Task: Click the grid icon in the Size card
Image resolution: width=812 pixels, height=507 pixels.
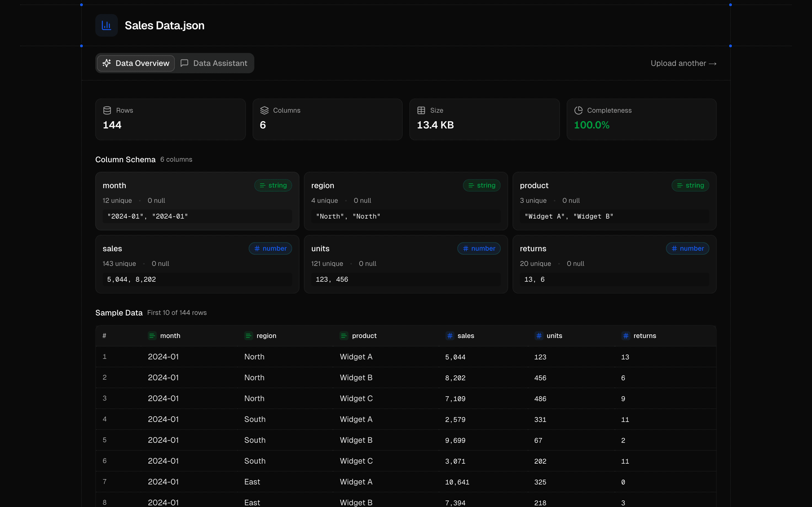Action: pyautogui.click(x=422, y=110)
